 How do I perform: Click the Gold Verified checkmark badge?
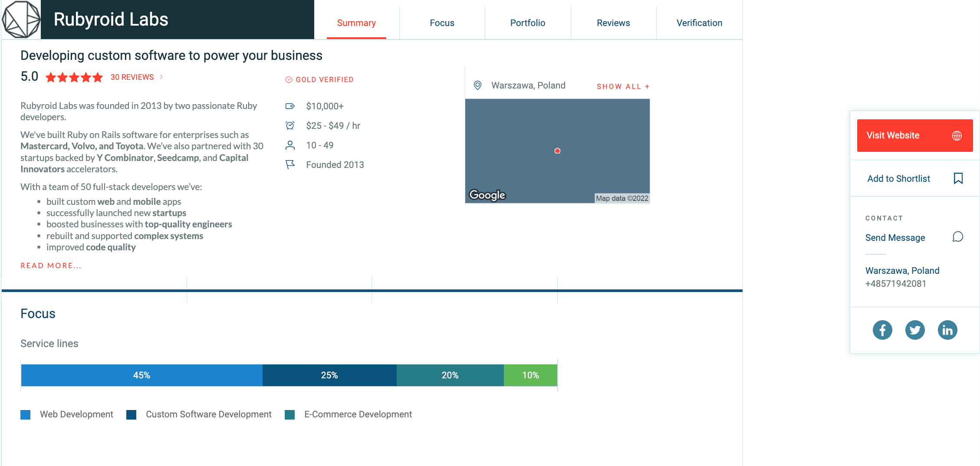[x=289, y=80]
